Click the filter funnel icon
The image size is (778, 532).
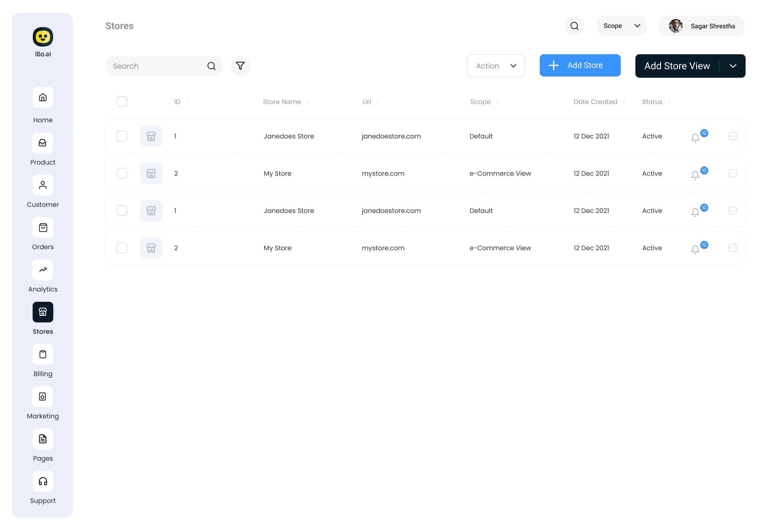[240, 66]
